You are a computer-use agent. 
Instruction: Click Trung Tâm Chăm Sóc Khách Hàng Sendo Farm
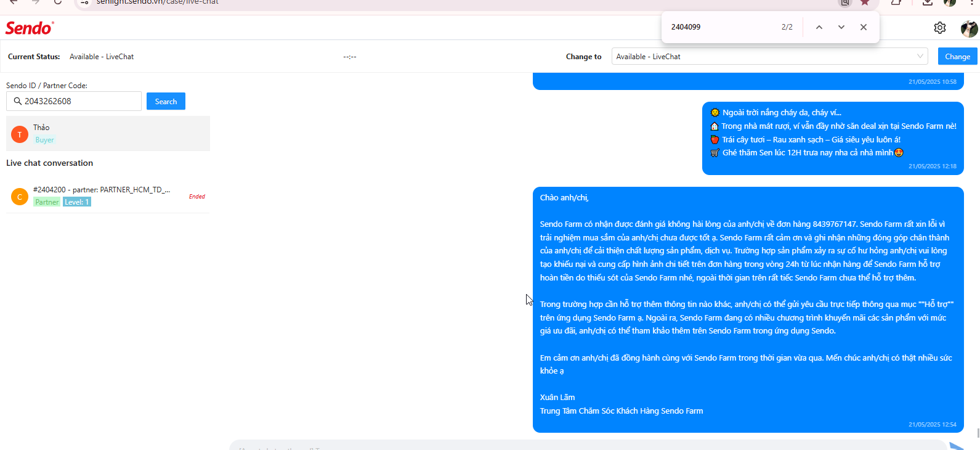(622, 411)
